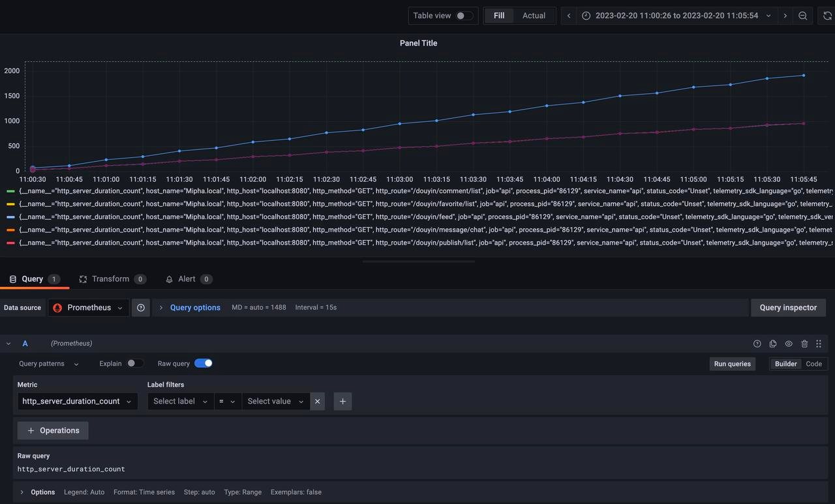Image resolution: width=835 pixels, height=504 pixels.
Task: Open the Select value dropdown
Action: pyautogui.click(x=275, y=401)
